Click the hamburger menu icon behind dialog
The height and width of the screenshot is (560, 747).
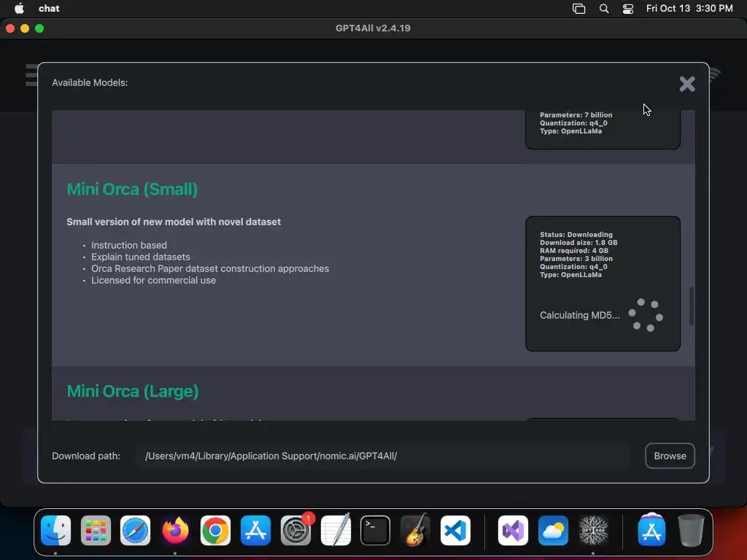[31, 75]
